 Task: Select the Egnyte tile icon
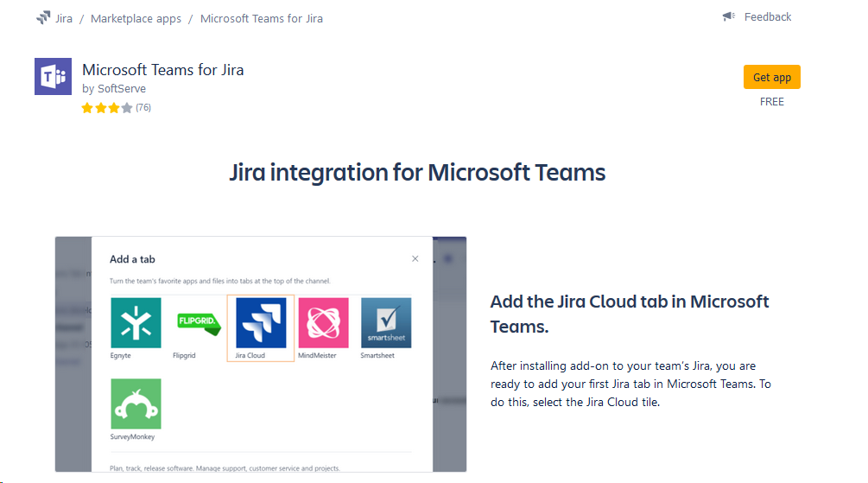click(136, 323)
